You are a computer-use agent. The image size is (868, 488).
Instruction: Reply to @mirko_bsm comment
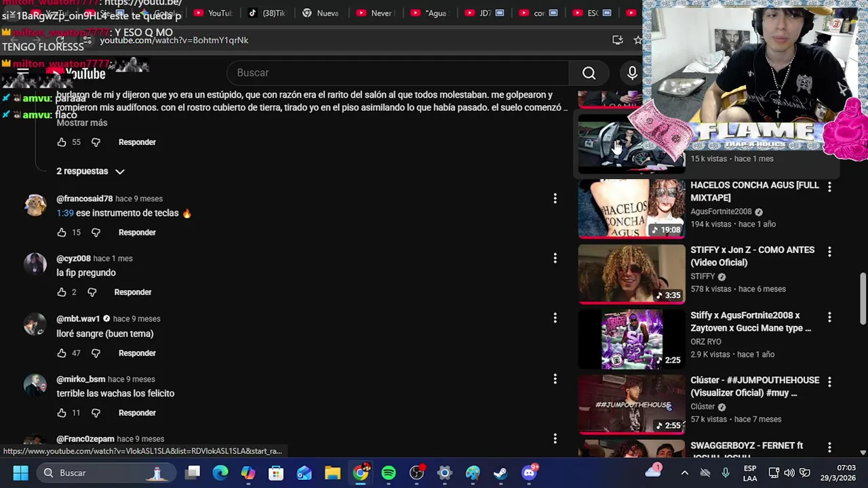pos(137,413)
